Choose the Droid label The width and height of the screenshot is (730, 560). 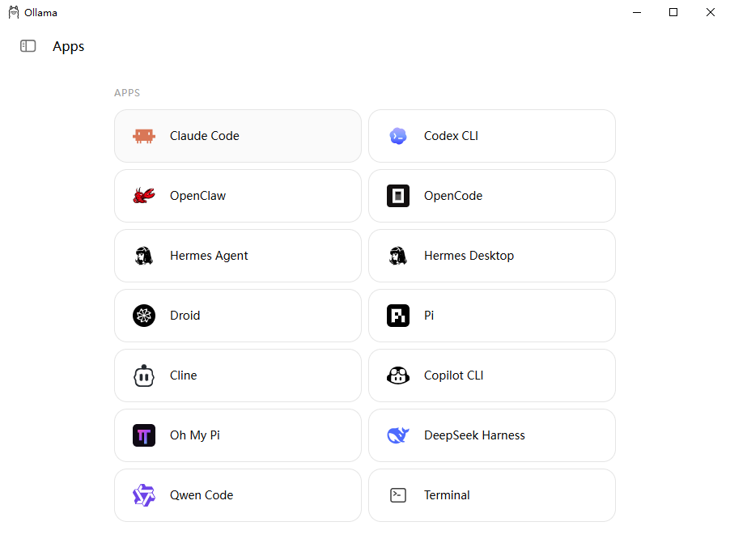pyautogui.click(x=185, y=316)
